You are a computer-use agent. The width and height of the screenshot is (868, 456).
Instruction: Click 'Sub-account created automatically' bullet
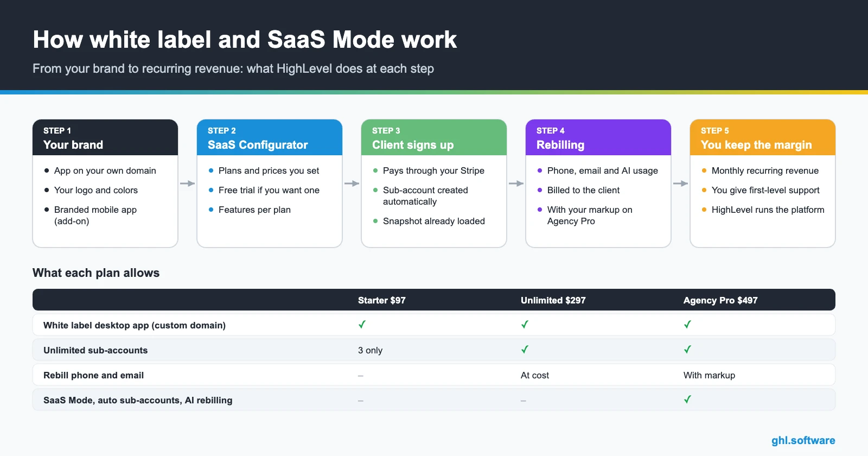[x=425, y=195]
